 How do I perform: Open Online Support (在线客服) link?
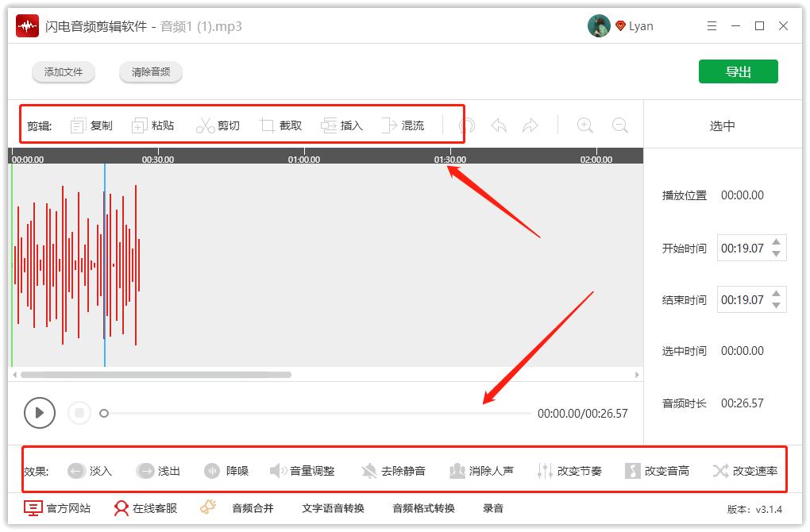[145, 508]
